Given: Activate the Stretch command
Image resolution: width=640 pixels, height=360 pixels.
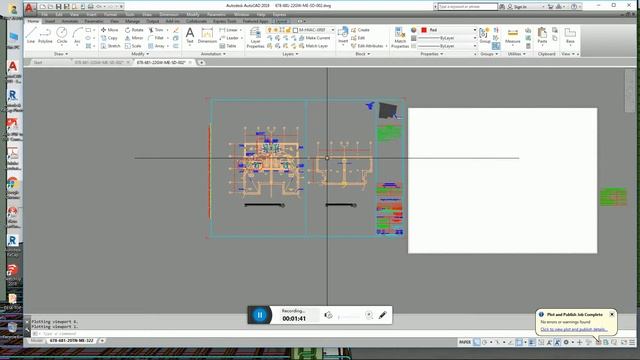Looking at the screenshot, I should (x=110, y=46).
